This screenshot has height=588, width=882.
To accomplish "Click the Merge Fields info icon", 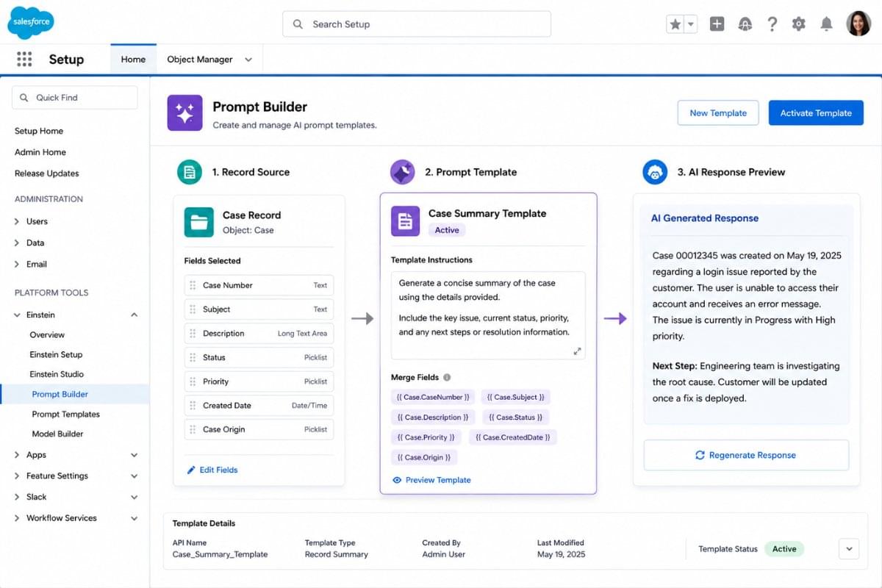I will (x=446, y=377).
